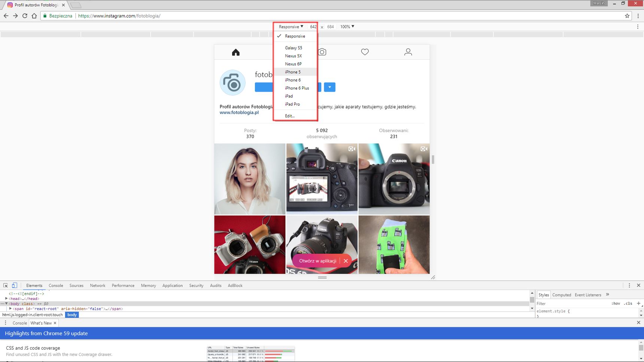This screenshot has height=362, width=644.
Task: Open the 100% zoom dropdown
Action: 347,27
